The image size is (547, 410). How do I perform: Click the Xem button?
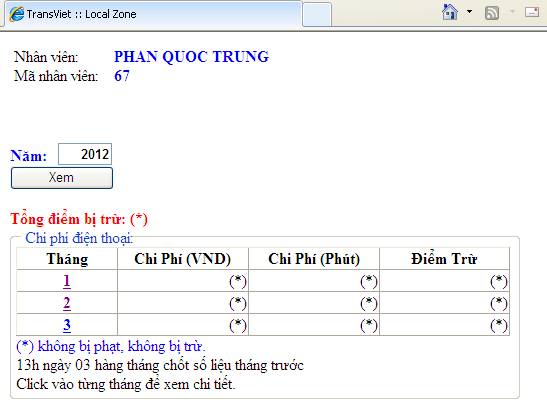pyautogui.click(x=62, y=178)
